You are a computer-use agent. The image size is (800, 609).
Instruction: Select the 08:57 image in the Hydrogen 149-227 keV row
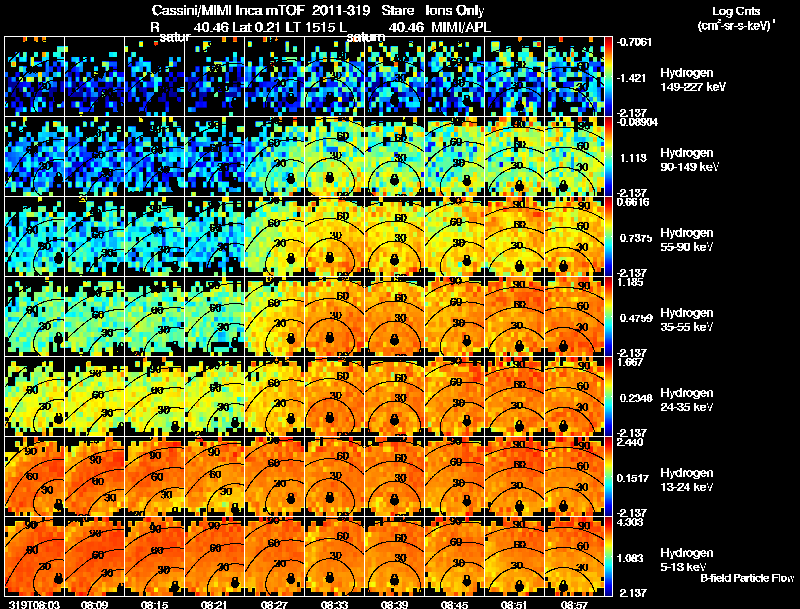[574, 76]
